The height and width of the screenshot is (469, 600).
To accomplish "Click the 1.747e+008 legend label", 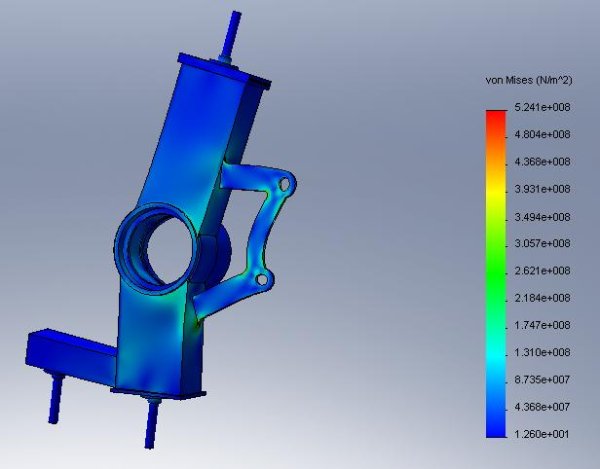I will (540, 325).
